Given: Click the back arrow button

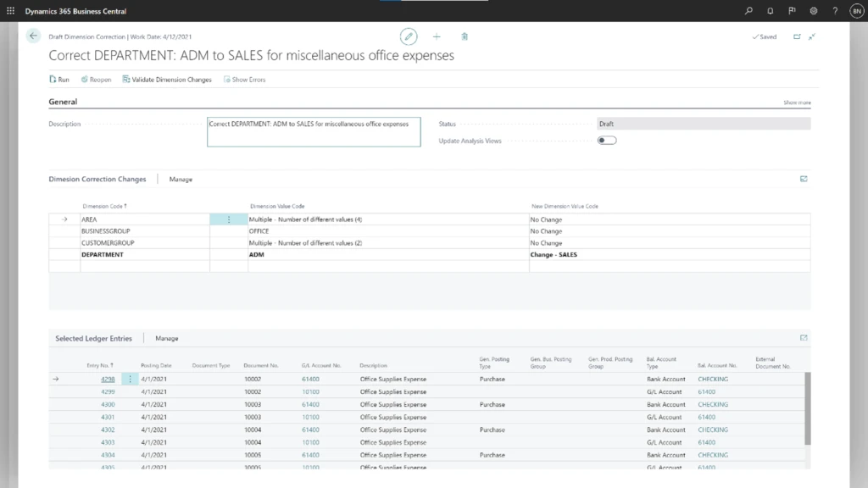Looking at the screenshot, I should (x=34, y=36).
